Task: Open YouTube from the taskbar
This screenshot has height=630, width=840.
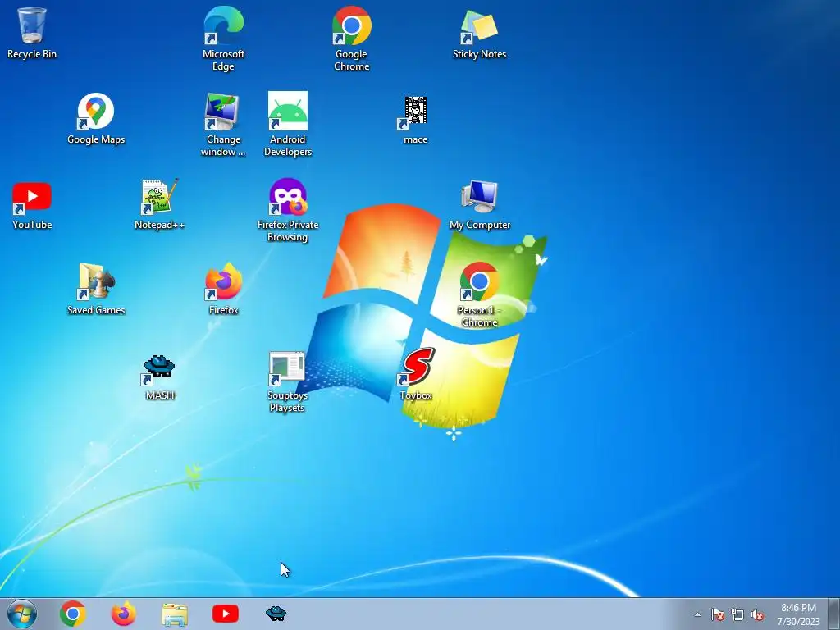Action: pyautogui.click(x=226, y=614)
